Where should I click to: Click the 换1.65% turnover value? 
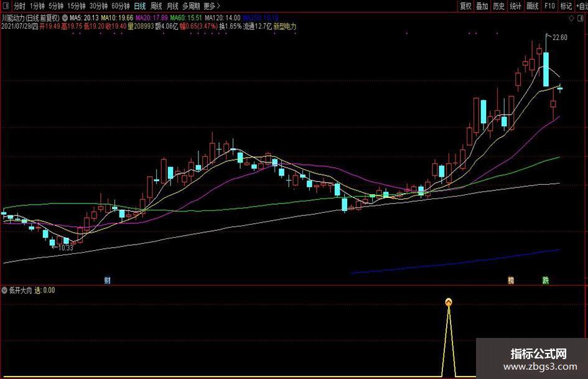click(230, 26)
